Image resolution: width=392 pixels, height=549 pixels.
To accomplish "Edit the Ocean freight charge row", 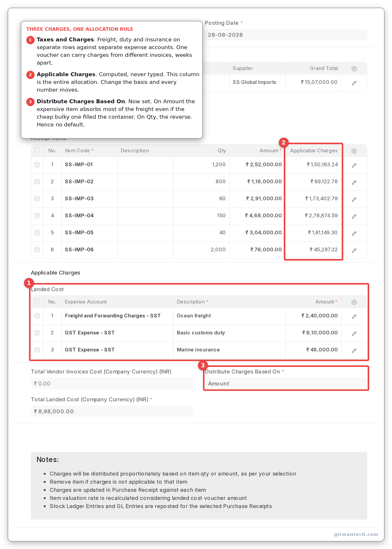I will click(x=354, y=316).
